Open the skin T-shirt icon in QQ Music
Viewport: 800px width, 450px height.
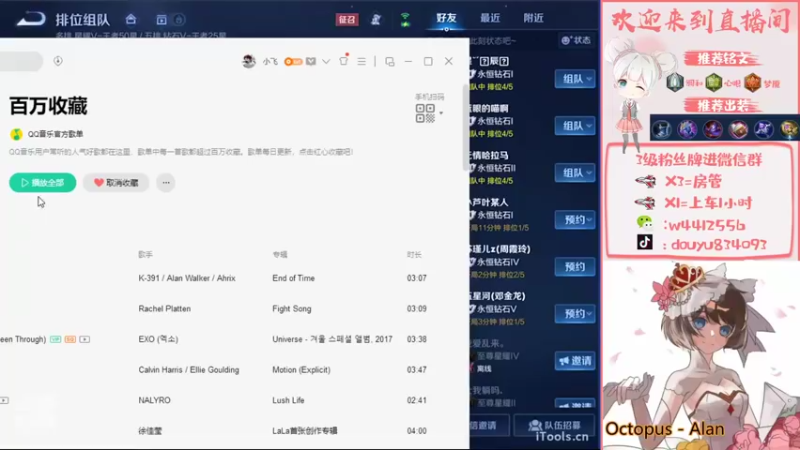344,61
